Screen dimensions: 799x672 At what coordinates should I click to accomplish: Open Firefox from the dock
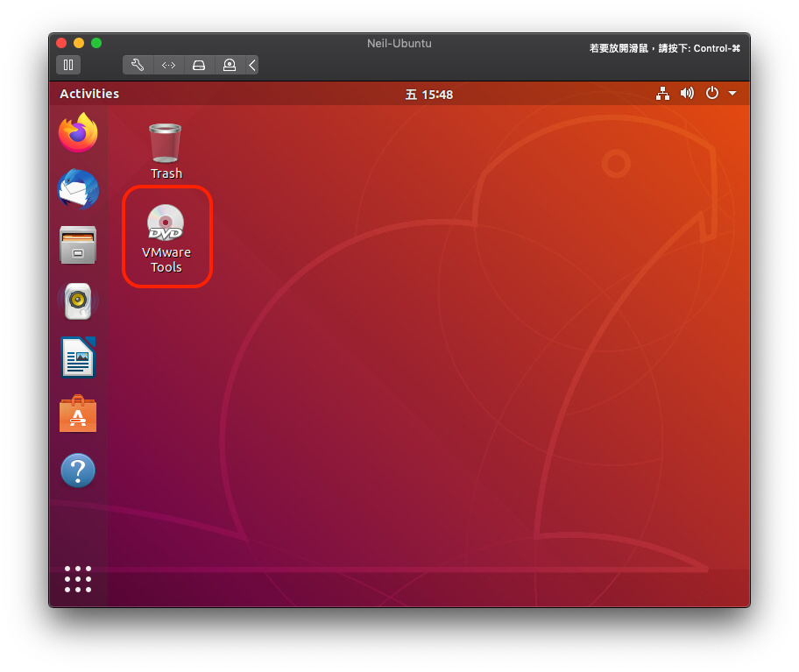[x=78, y=133]
